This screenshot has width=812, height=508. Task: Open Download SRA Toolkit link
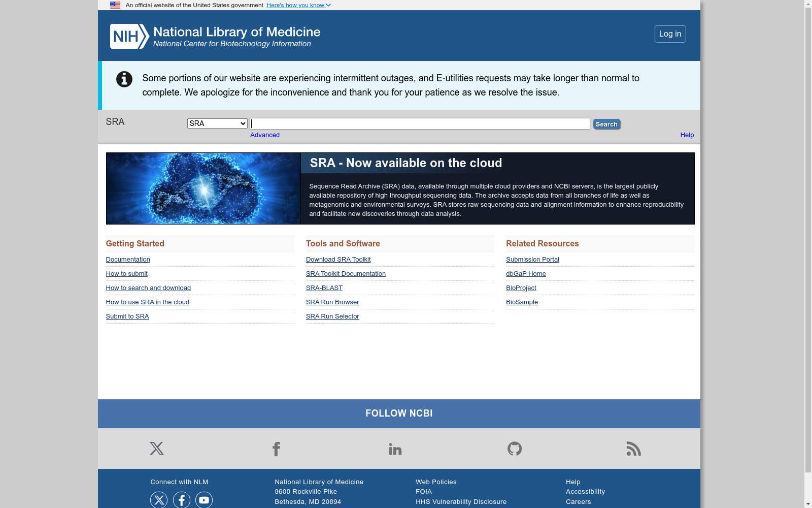(x=339, y=260)
